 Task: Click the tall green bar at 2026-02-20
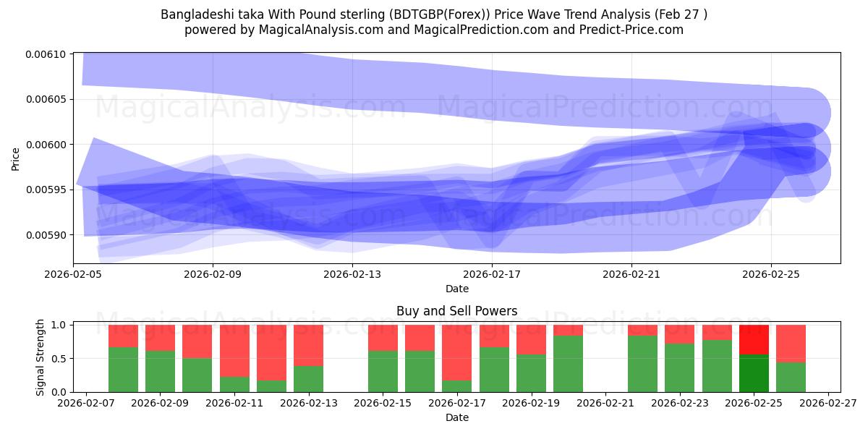(568, 364)
